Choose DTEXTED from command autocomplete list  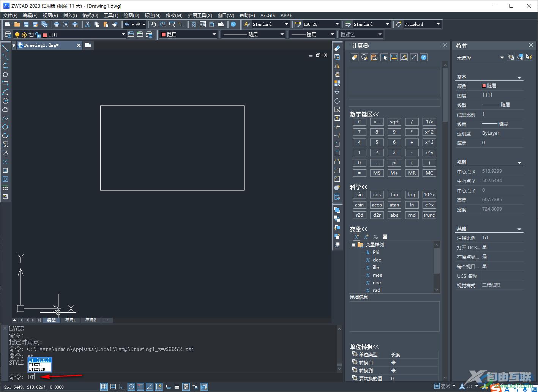click(x=40, y=369)
